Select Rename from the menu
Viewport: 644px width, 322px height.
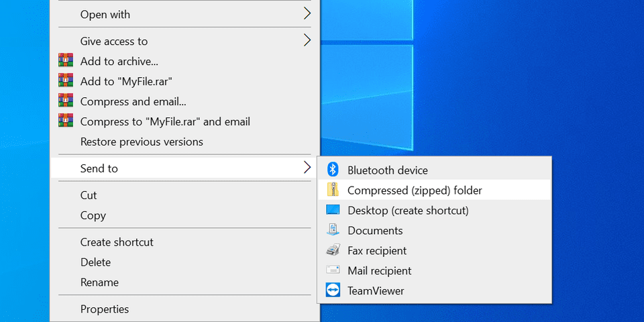coord(99,282)
